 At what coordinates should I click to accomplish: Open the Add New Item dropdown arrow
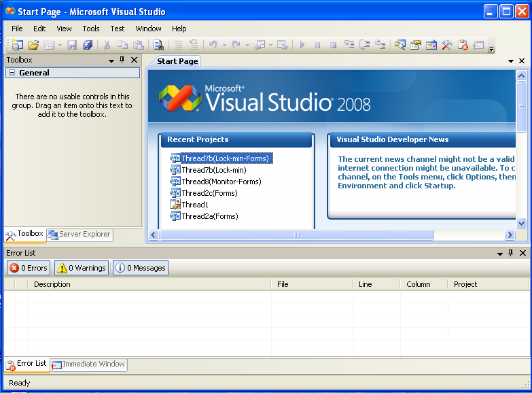(60, 45)
